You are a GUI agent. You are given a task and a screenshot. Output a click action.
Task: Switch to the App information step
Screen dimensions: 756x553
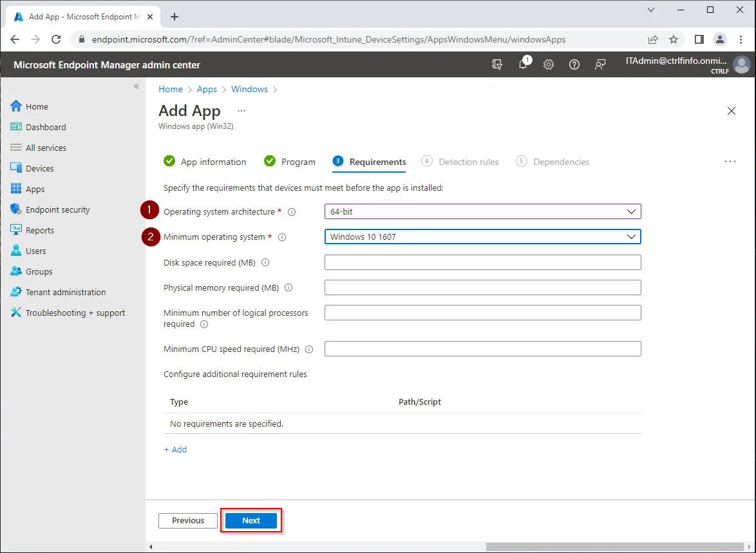click(x=205, y=162)
